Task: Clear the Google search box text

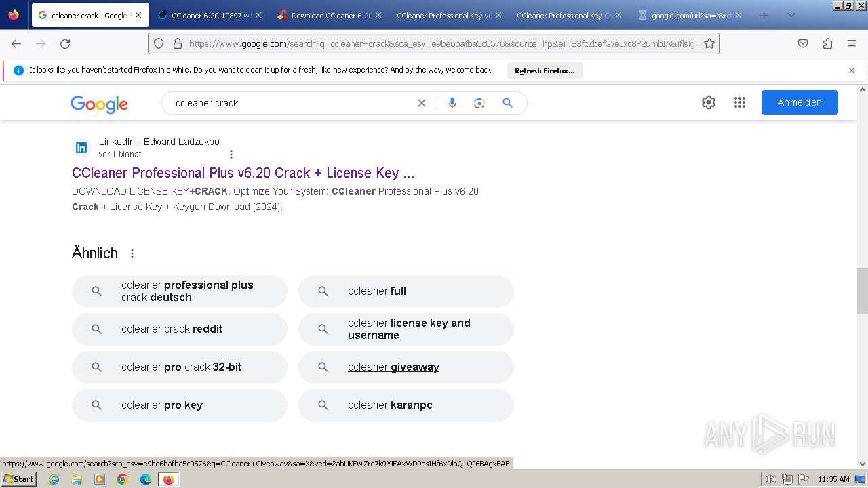Action: pyautogui.click(x=422, y=103)
